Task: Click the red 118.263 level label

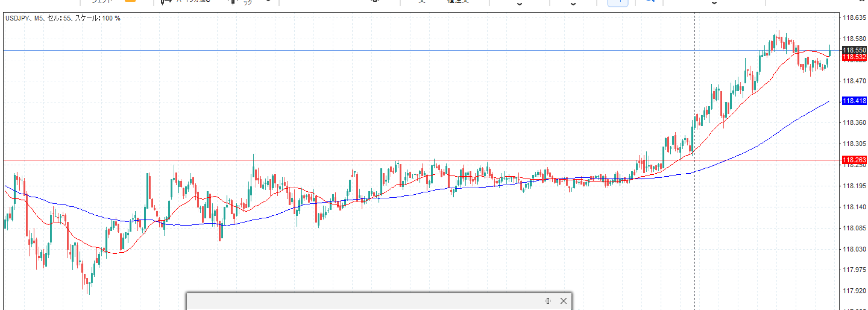Action: [x=854, y=160]
